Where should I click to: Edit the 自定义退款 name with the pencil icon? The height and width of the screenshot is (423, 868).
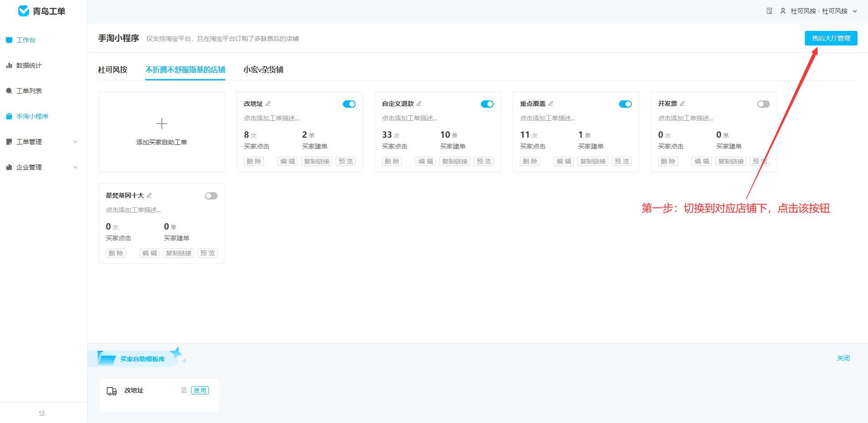[x=419, y=104]
